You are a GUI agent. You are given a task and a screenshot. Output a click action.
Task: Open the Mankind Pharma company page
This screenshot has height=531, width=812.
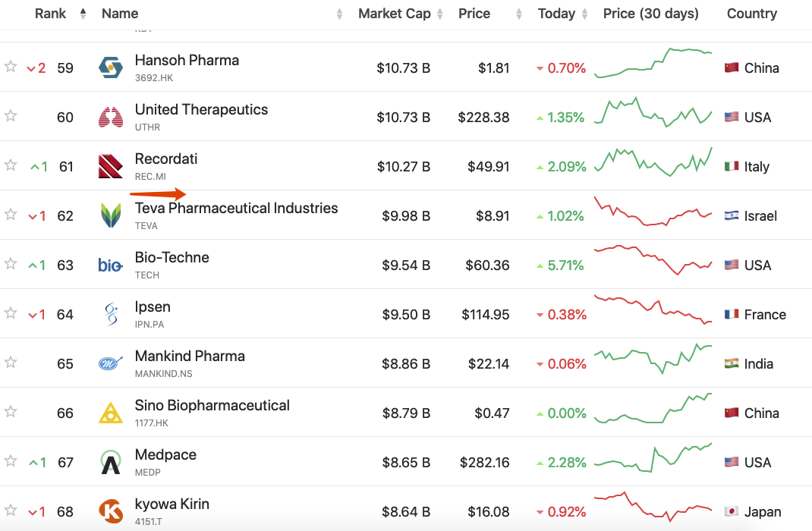click(190, 356)
